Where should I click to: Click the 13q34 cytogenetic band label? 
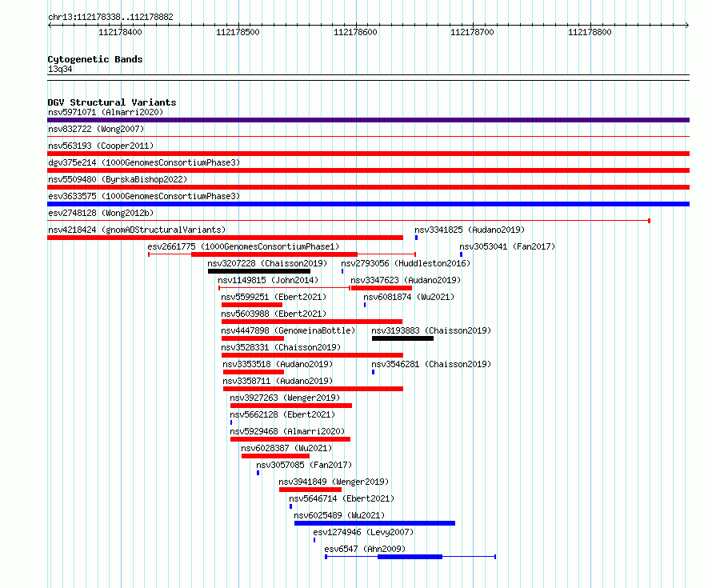pyautogui.click(x=60, y=69)
